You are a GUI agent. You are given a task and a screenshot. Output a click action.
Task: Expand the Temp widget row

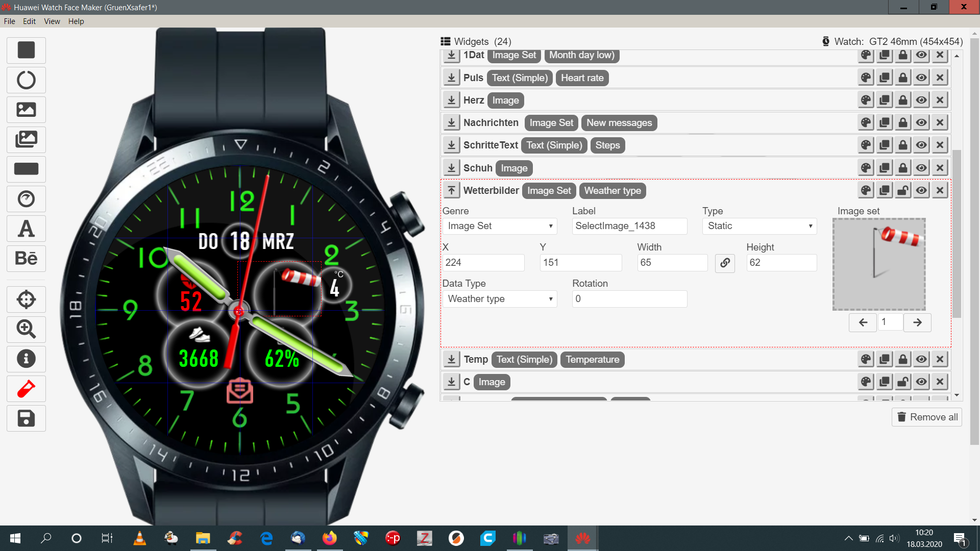(x=451, y=359)
